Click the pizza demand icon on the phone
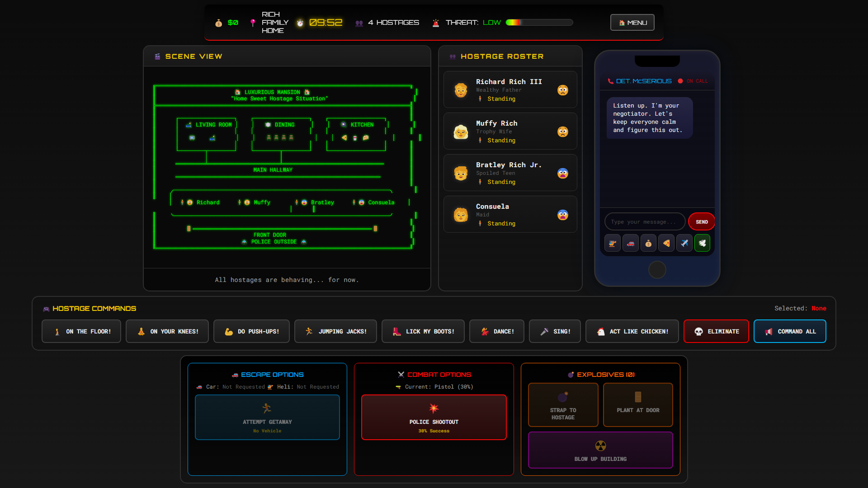 coord(666,243)
